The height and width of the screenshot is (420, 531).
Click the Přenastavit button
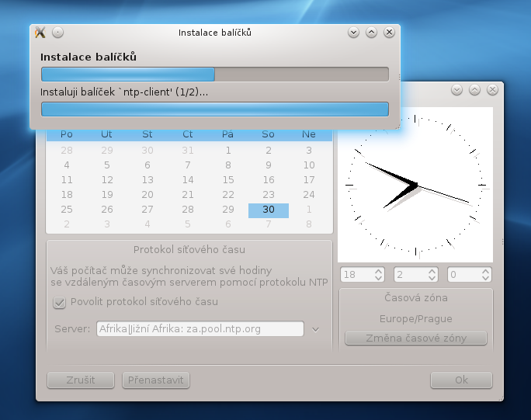tap(156, 380)
